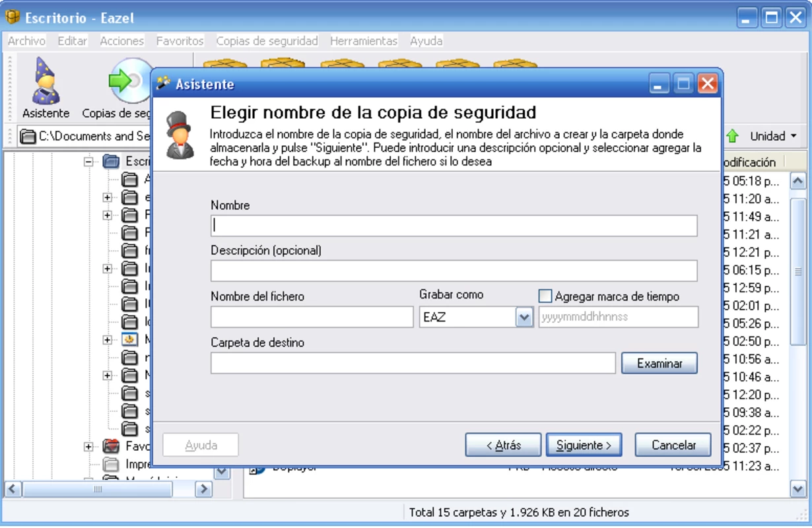The height and width of the screenshot is (528, 812).
Task: Close the Asistente dialog with red X
Action: coord(707,84)
